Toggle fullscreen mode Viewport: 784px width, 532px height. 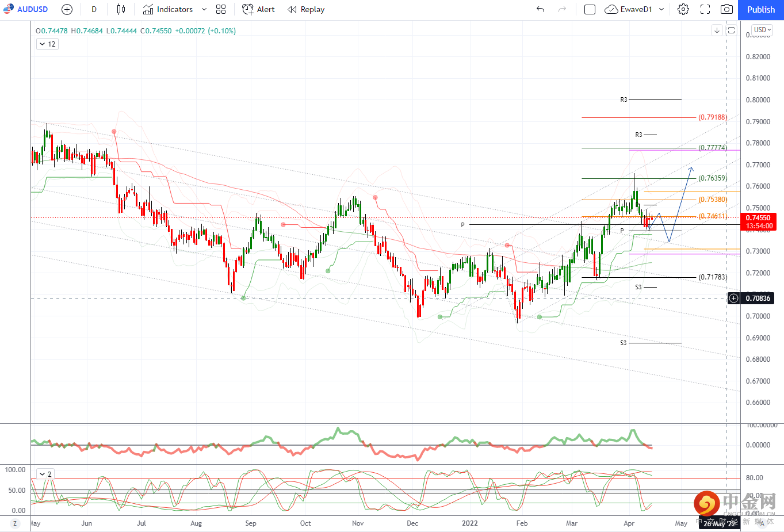[705, 9]
